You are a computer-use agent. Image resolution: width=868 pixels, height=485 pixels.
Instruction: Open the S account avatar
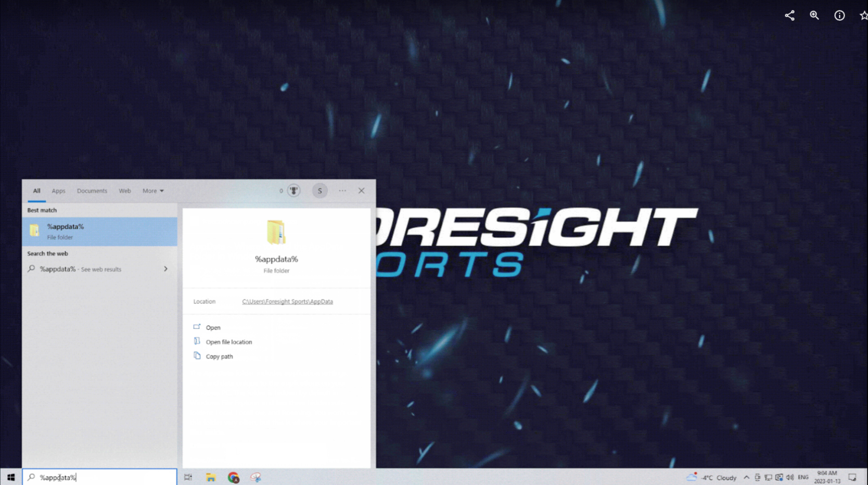320,191
